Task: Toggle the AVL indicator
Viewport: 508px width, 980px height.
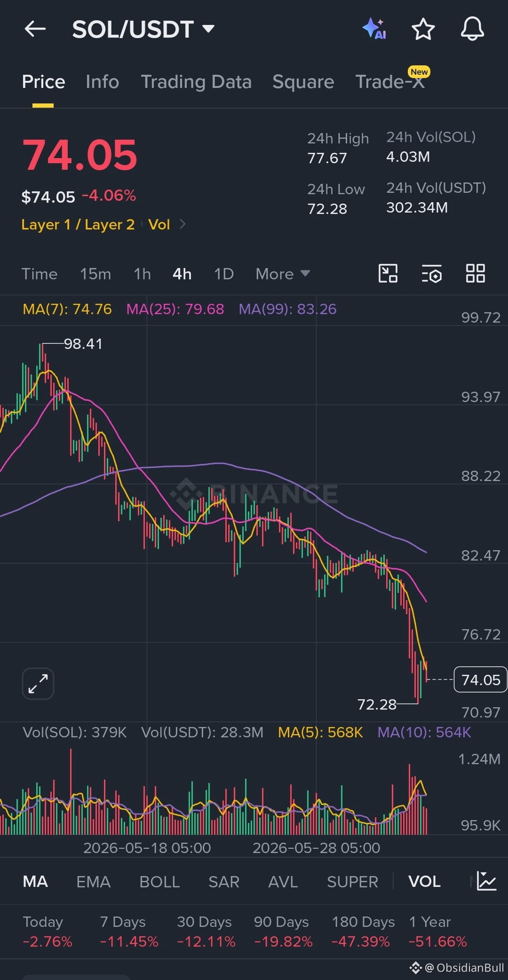Action: pos(283,881)
